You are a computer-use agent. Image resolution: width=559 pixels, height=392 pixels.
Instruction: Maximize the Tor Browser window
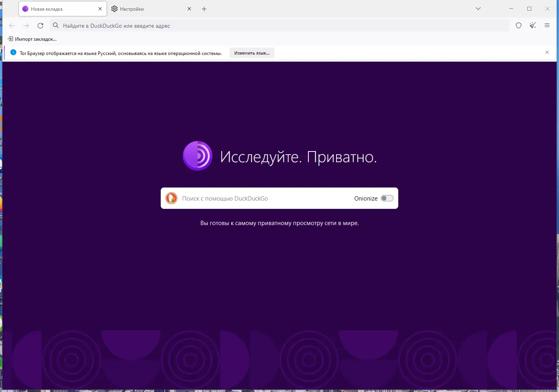pos(529,9)
